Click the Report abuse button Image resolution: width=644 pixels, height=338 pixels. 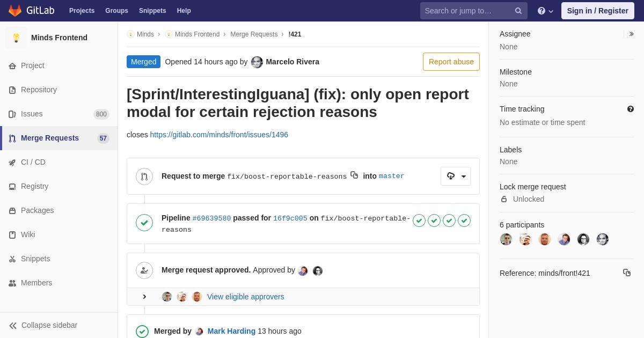pos(451,62)
